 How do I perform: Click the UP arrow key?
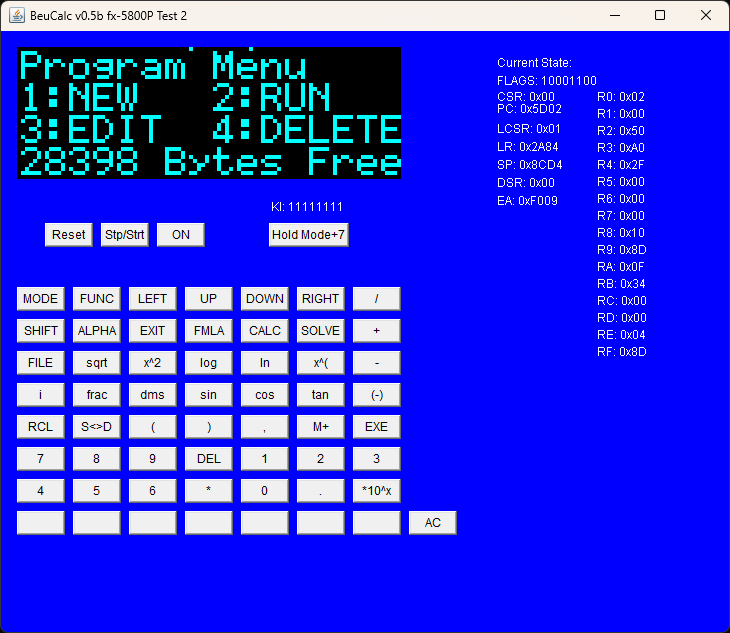(208, 298)
